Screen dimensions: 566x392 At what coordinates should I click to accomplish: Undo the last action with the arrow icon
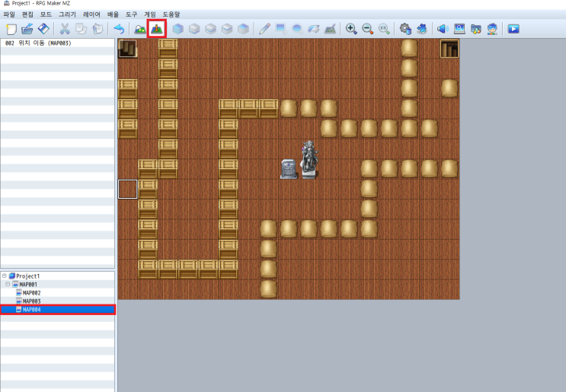[x=119, y=29]
